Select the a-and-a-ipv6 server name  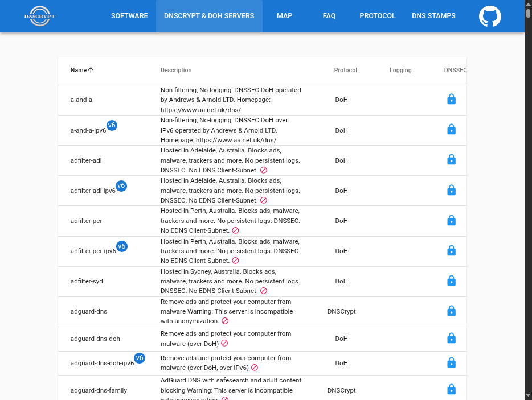(x=88, y=130)
